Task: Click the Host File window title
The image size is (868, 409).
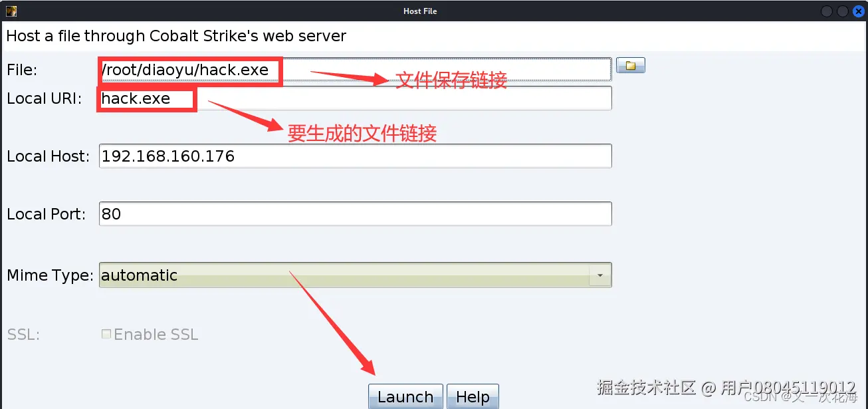Action: (x=420, y=11)
